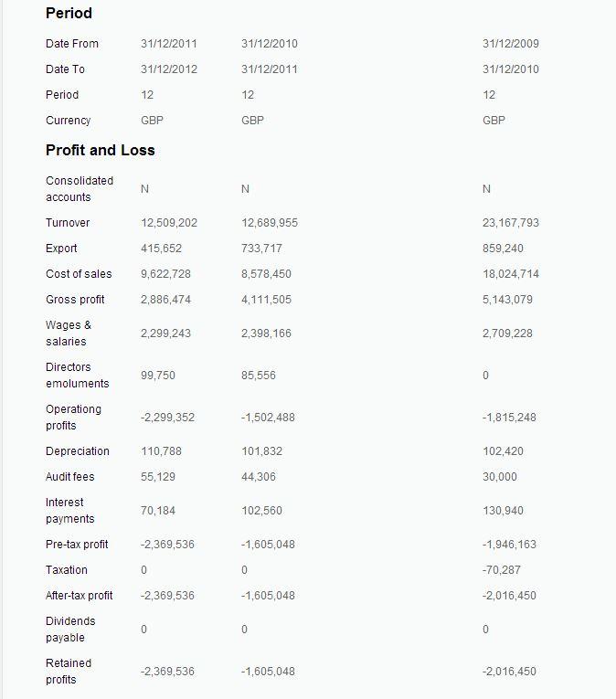
Task: Click the turnover value 12,509,202
Action: pyautogui.click(x=169, y=223)
